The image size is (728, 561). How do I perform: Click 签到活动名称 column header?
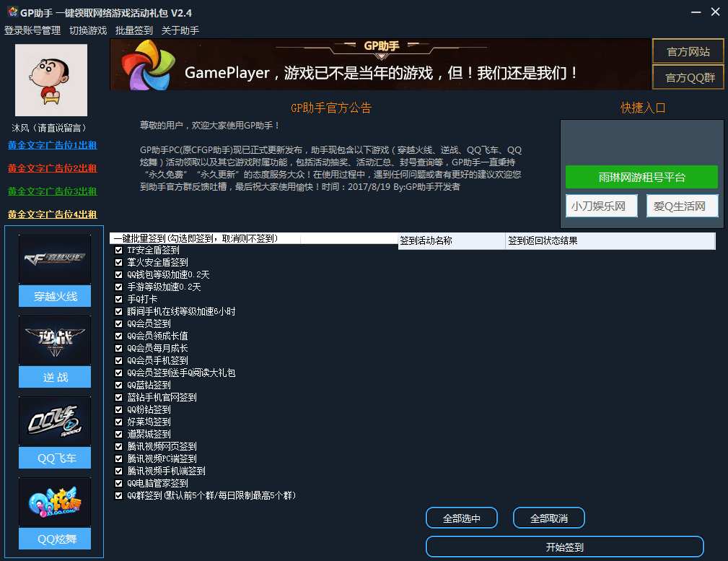(451, 240)
